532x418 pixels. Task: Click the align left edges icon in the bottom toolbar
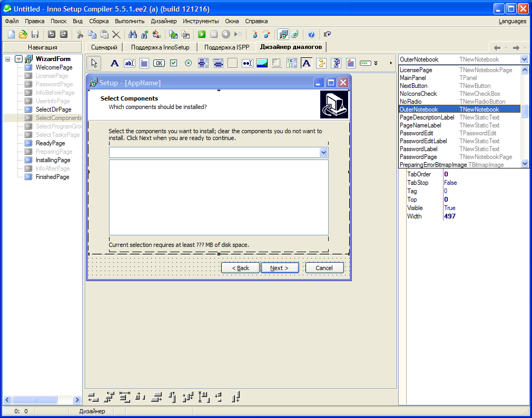coord(93,397)
